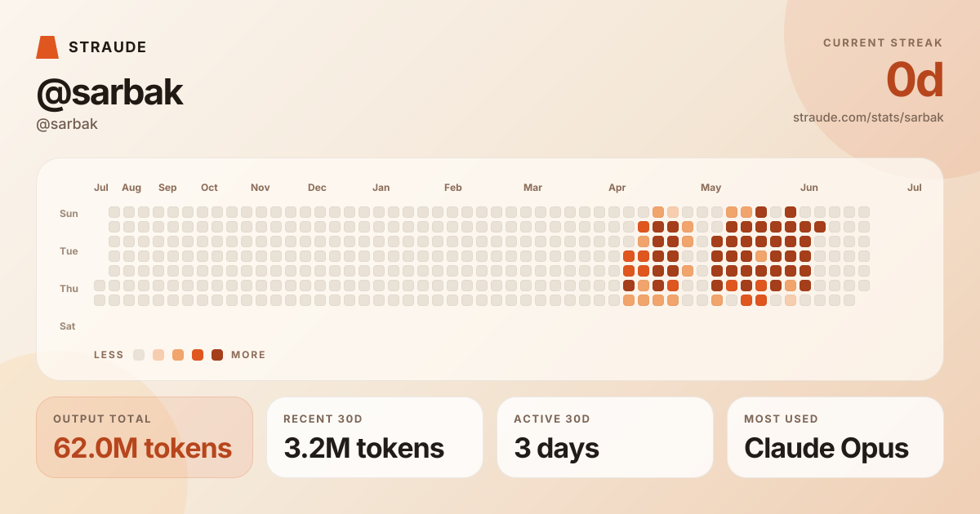Click the dark Sunday cell under June
The image size is (980, 514).
coord(791,212)
